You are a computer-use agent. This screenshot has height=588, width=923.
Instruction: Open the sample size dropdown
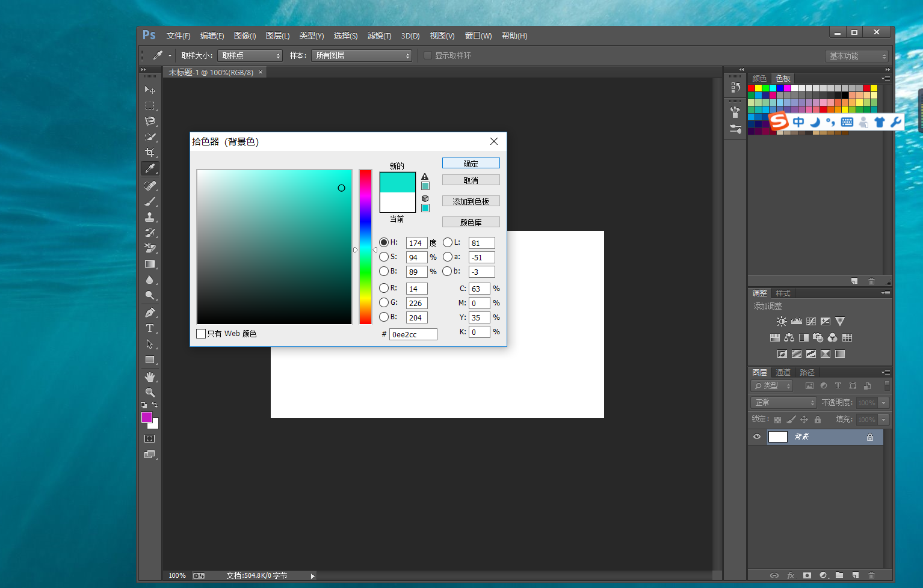(x=250, y=55)
